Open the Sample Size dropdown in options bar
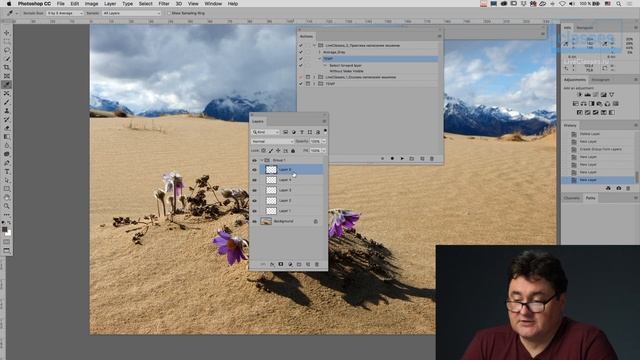640x360 pixels. pyautogui.click(x=64, y=13)
